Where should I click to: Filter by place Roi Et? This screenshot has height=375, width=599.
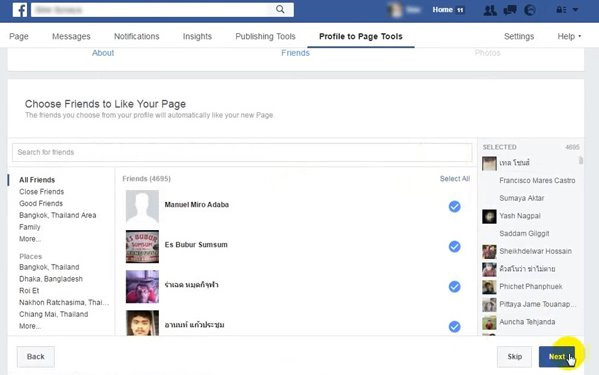(29, 291)
